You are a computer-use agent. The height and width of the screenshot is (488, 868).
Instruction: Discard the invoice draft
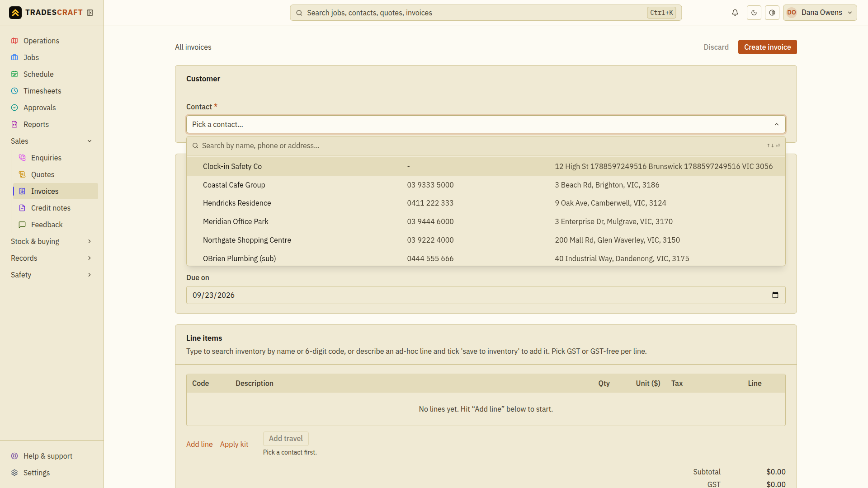tap(716, 47)
